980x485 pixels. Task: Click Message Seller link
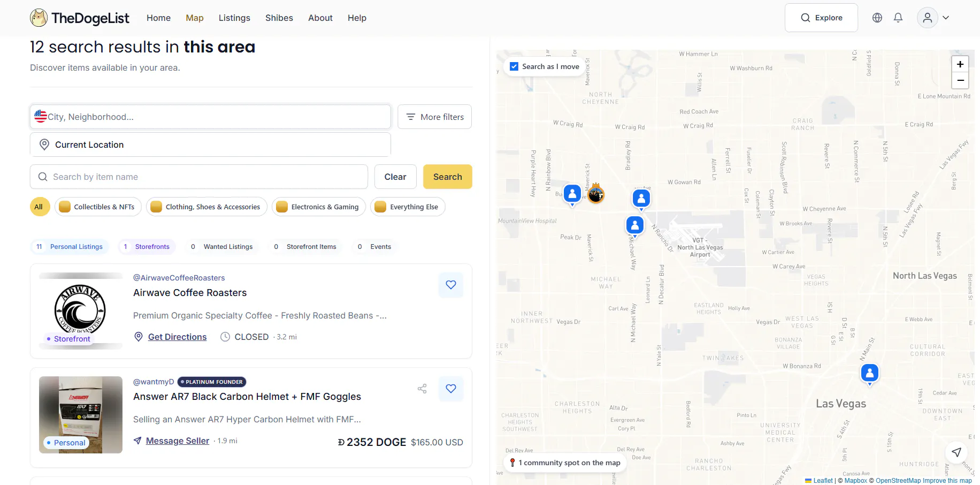pyautogui.click(x=178, y=441)
